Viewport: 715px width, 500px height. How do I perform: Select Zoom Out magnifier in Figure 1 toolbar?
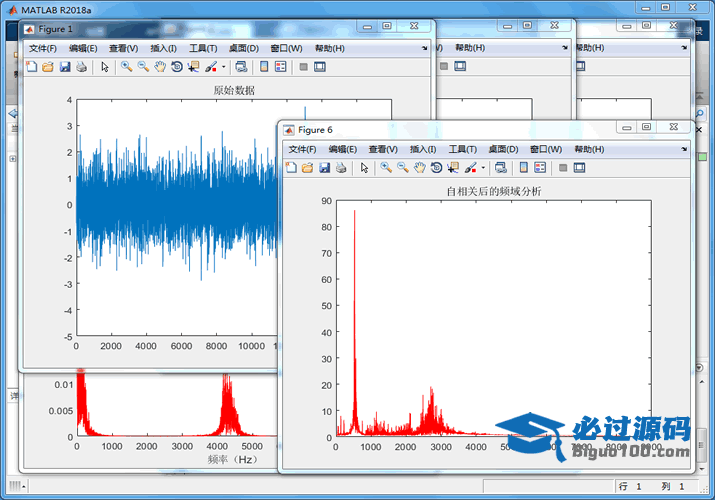[x=143, y=67]
